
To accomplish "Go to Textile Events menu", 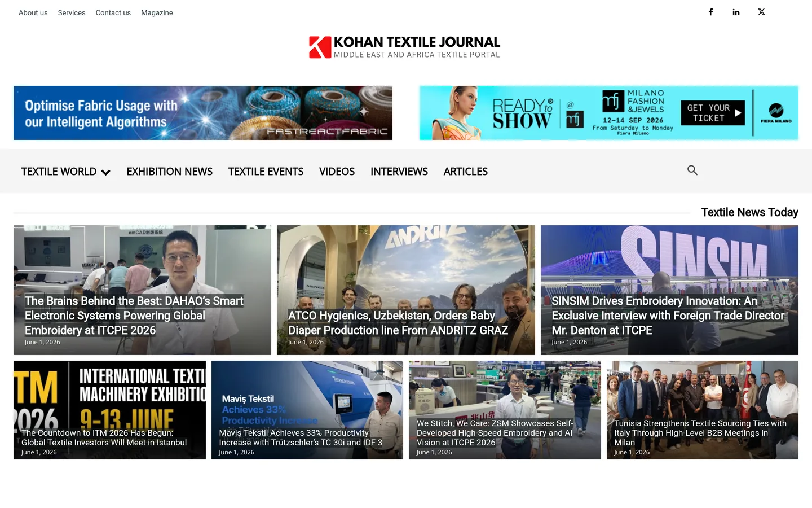I will (x=266, y=172).
